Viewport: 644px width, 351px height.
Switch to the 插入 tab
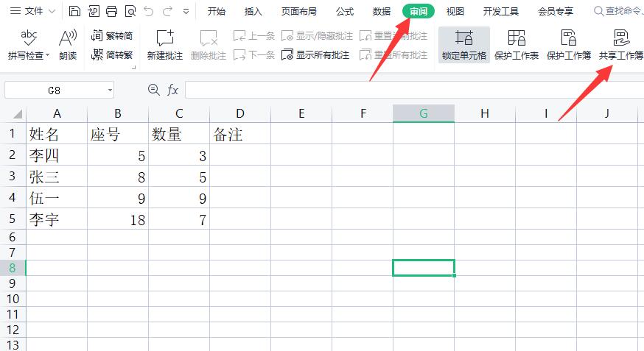pyautogui.click(x=253, y=12)
